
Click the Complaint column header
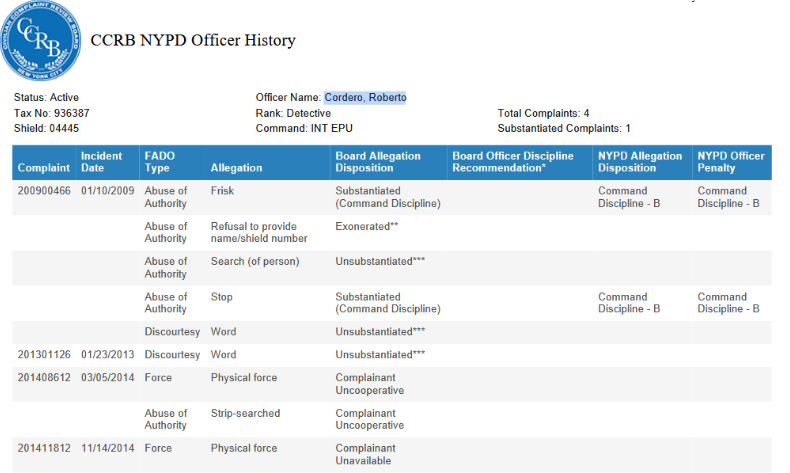[x=44, y=168]
